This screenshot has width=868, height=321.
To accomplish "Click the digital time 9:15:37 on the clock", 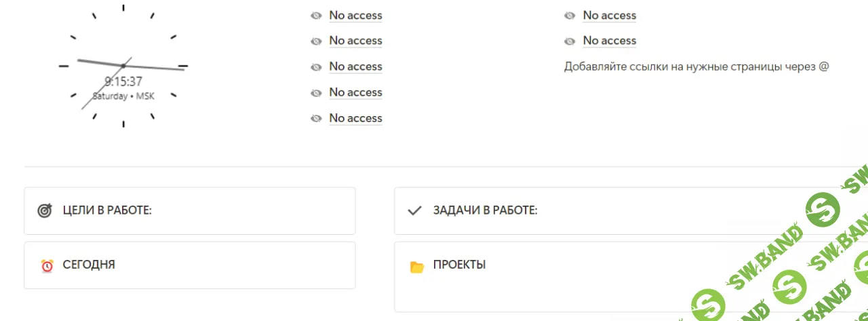I will point(123,82).
